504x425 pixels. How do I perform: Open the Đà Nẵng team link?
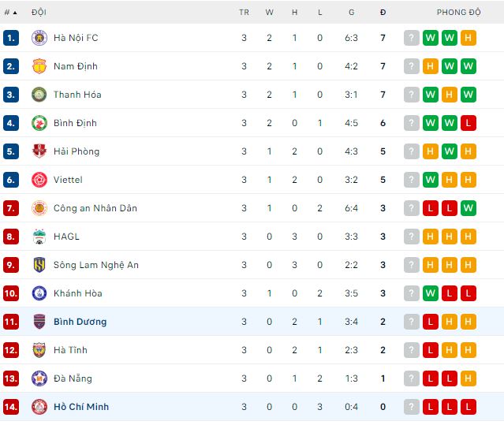click(73, 378)
